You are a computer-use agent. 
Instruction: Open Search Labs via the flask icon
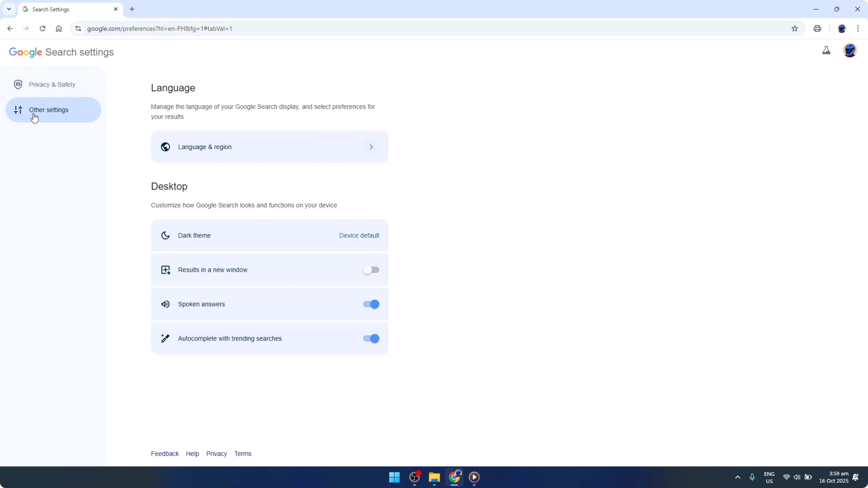click(826, 50)
